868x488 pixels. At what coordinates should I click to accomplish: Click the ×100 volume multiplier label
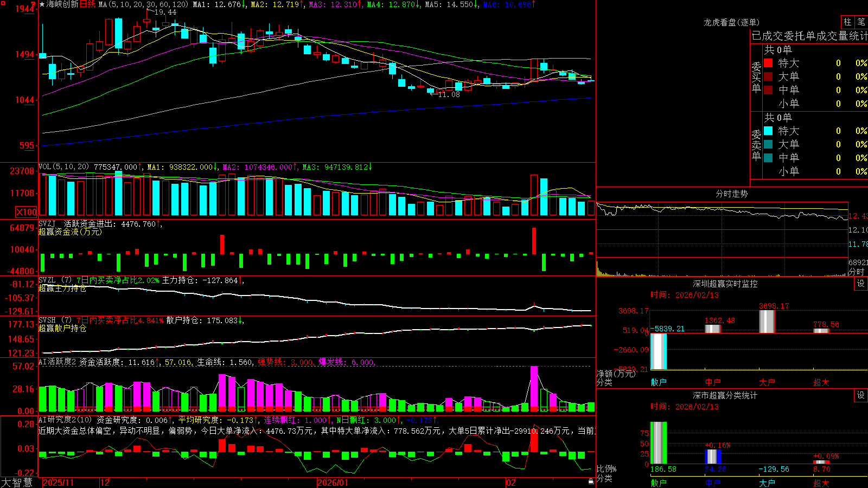[27, 212]
